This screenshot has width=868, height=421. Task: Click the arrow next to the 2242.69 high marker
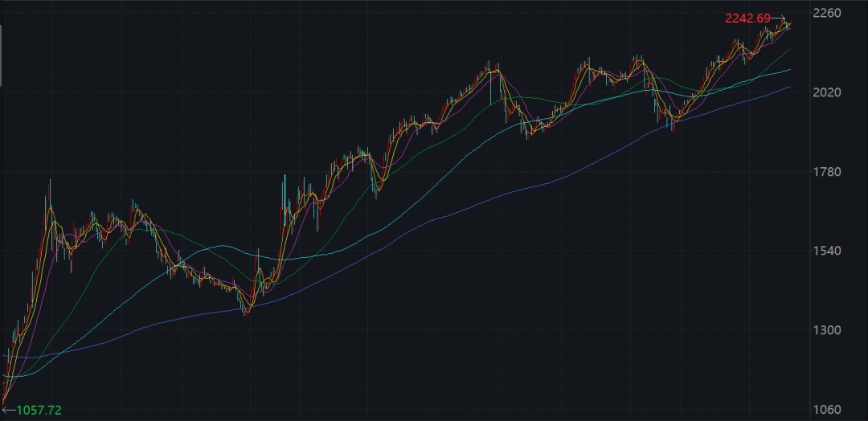tap(780, 19)
